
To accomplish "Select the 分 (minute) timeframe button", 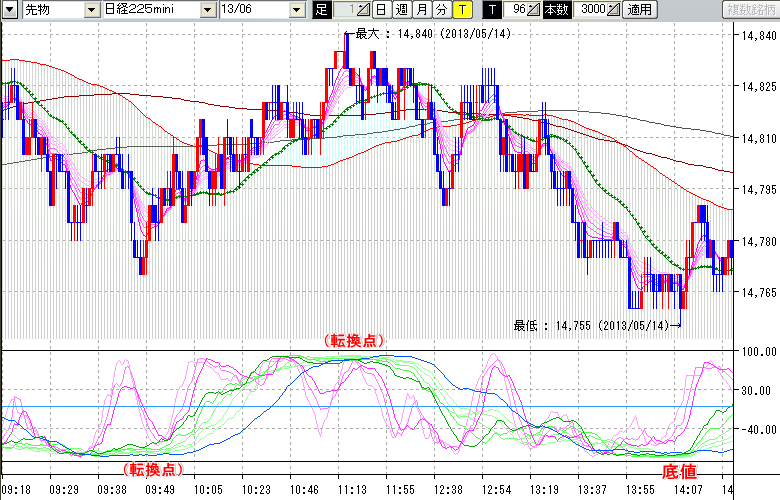I will click(441, 10).
